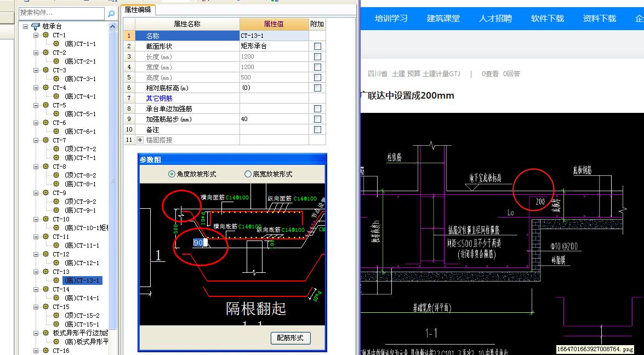The height and width of the screenshot is (355, 644).
Task: Click the gear icon of CT-1
Action: click(46, 35)
